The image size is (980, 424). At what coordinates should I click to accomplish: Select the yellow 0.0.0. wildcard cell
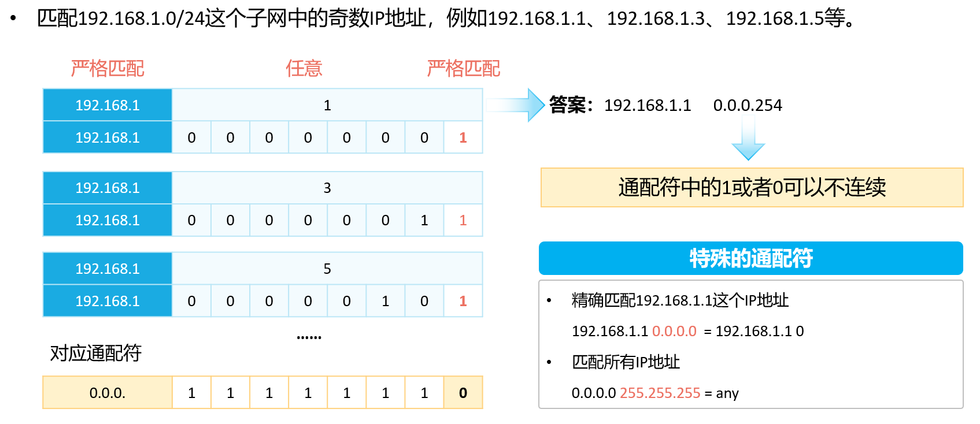pyautogui.click(x=108, y=393)
